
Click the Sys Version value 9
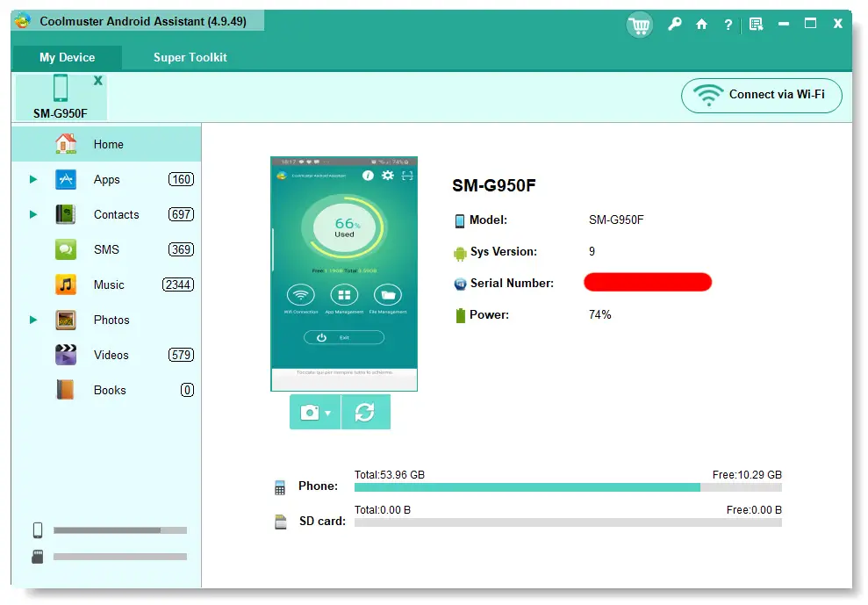click(592, 251)
